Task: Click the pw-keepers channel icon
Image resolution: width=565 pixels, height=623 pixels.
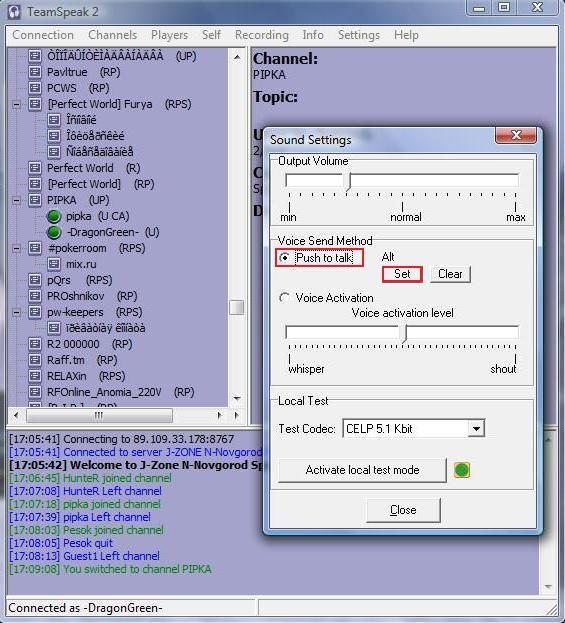Action: point(35,312)
